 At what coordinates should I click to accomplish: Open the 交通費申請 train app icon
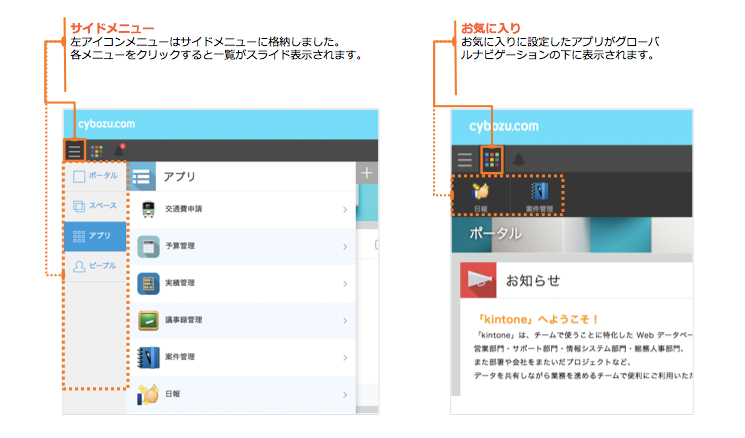[148, 210]
